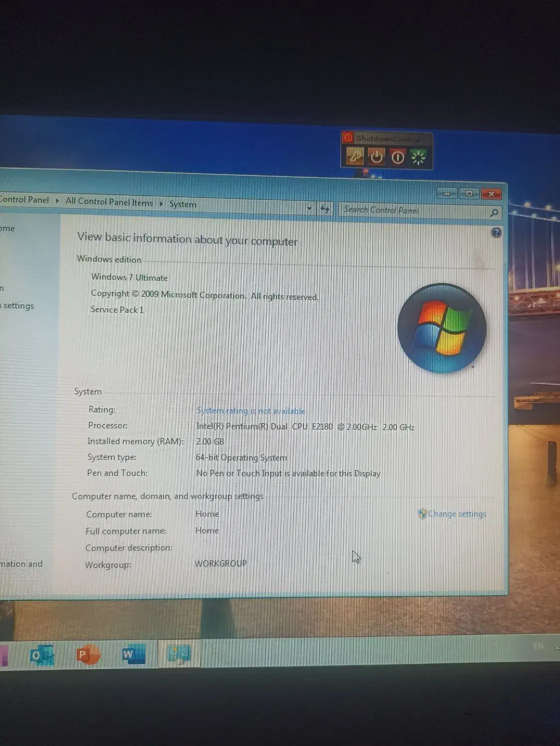The width and height of the screenshot is (560, 746).
Task: Click the Search Control Panel field
Action: click(413, 211)
